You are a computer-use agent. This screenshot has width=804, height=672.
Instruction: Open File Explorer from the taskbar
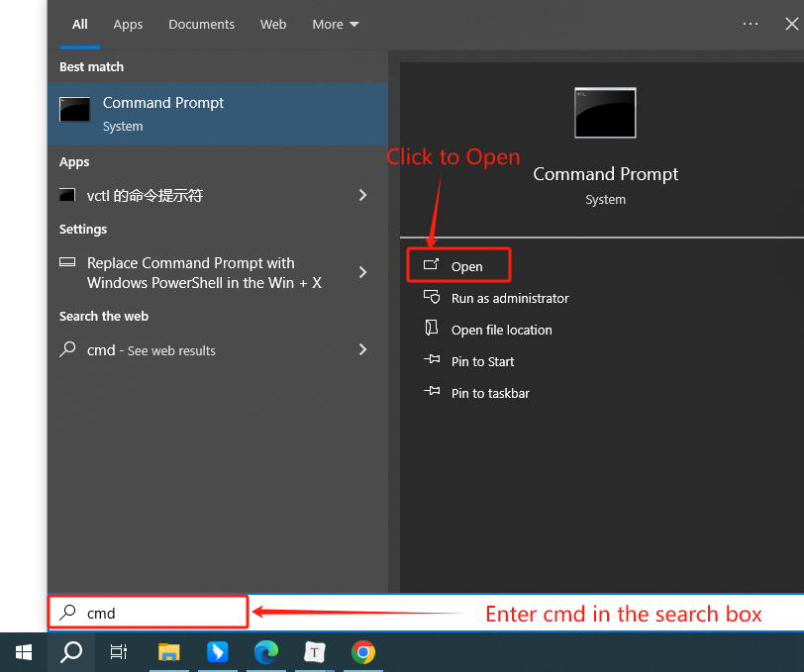coord(168,652)
